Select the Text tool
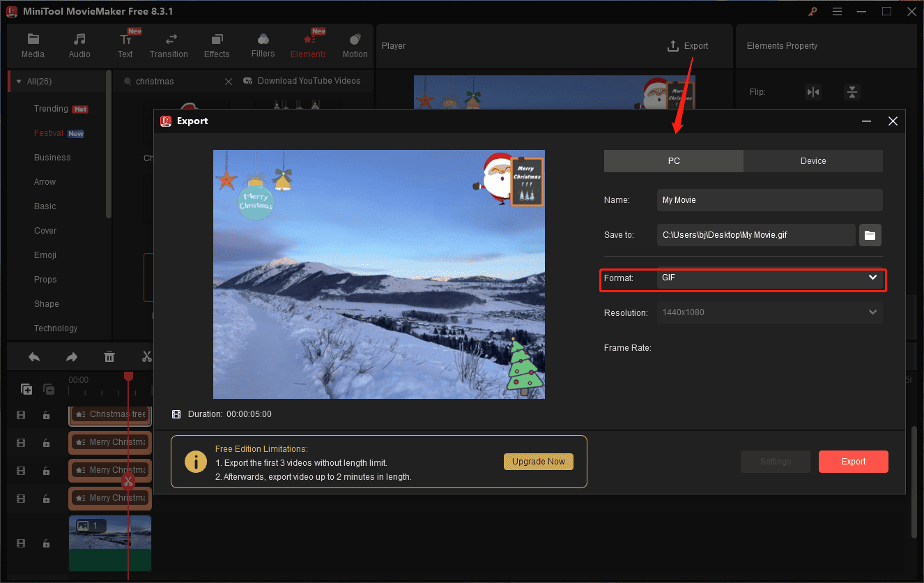This screenshot has height=583, width=924. [125, 45]
